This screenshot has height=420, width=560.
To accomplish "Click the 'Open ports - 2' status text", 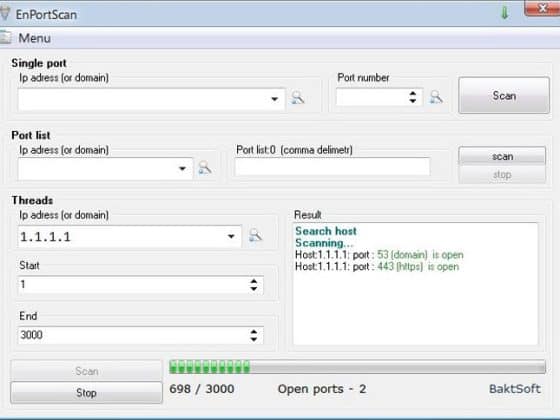I will click(x=322, y=389).
